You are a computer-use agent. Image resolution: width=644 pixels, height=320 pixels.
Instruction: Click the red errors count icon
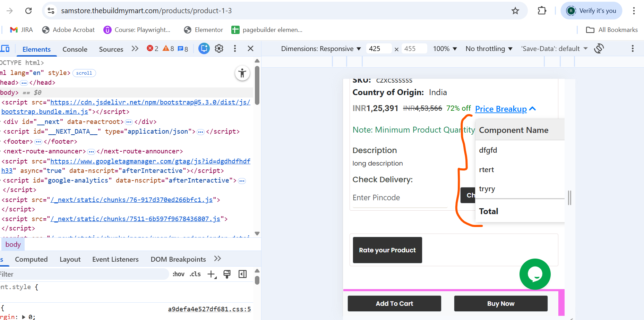pos(153,49)
